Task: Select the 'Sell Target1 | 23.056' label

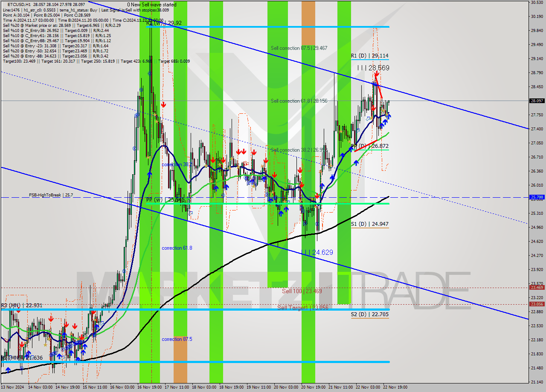Action: click(303, 307)
